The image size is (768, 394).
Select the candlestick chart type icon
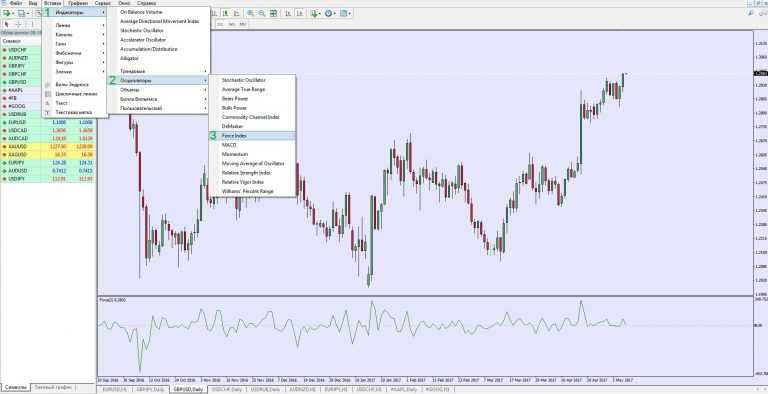[x=225, y=13]
